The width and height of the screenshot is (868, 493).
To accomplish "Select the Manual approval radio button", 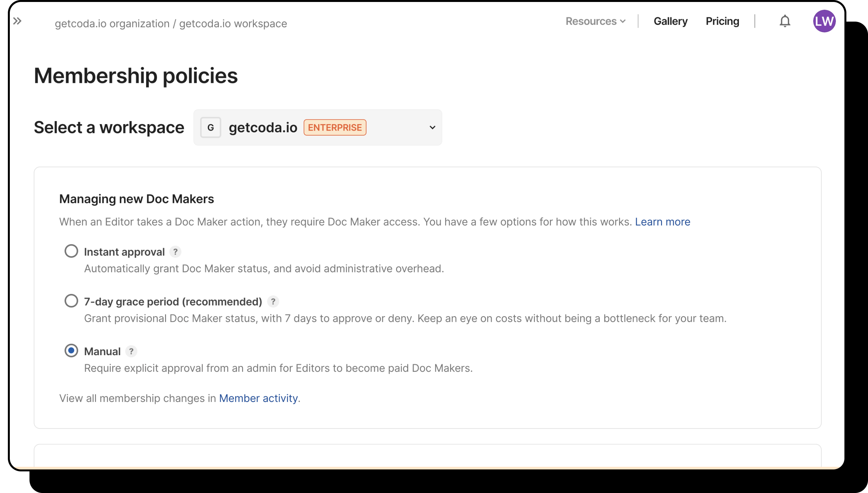I will pos(71,351).
